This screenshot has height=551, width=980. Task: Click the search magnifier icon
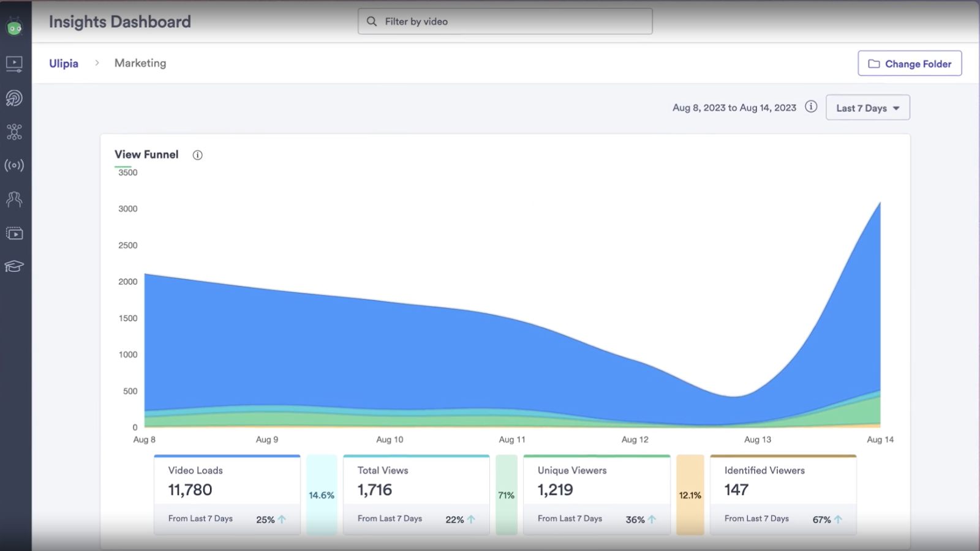[x=372, y=21]
